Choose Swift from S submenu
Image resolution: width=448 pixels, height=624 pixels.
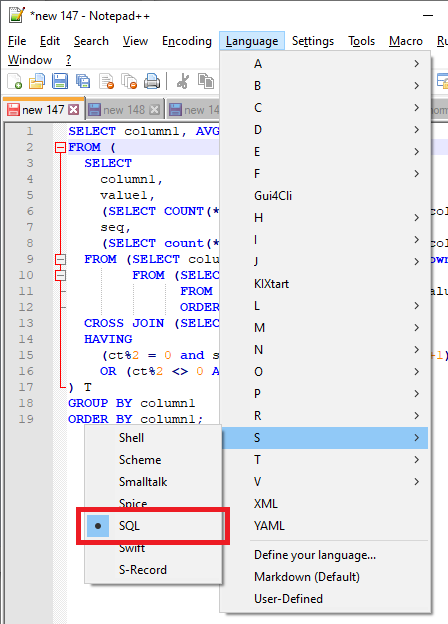pos(153,548)
